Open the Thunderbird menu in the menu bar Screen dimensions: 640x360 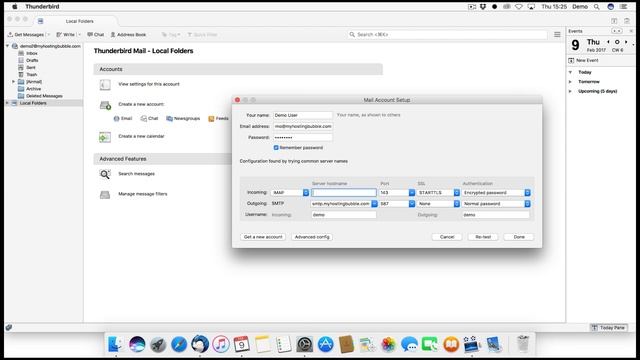coord(42,7)
